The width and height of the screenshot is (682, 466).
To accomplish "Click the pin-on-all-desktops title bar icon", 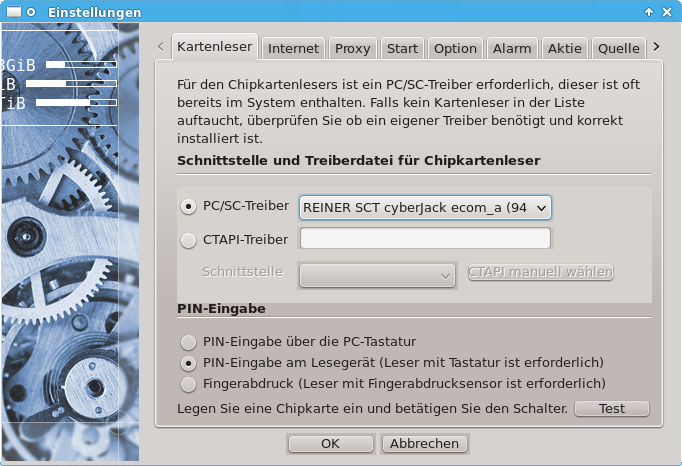I will 31,12.
